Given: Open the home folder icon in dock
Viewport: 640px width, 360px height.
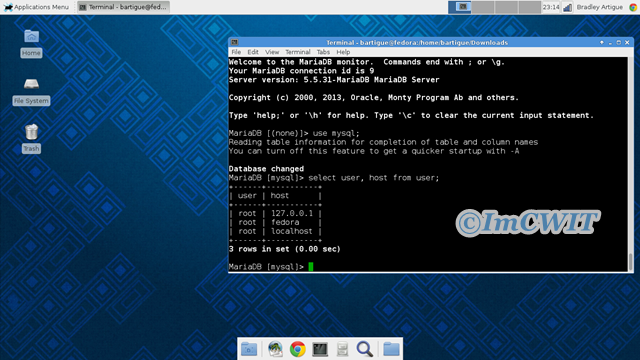Looking at the screenshot, I should [249, 349].
